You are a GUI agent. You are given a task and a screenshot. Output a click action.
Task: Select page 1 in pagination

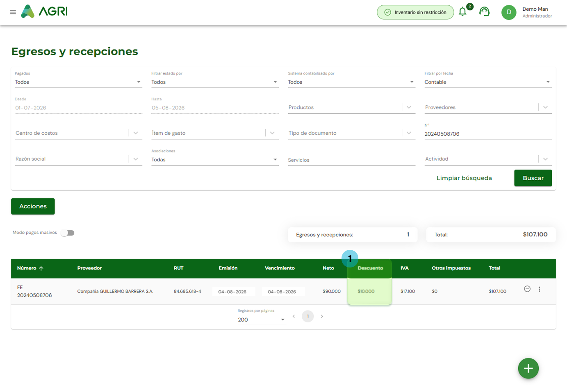(308, 316)
